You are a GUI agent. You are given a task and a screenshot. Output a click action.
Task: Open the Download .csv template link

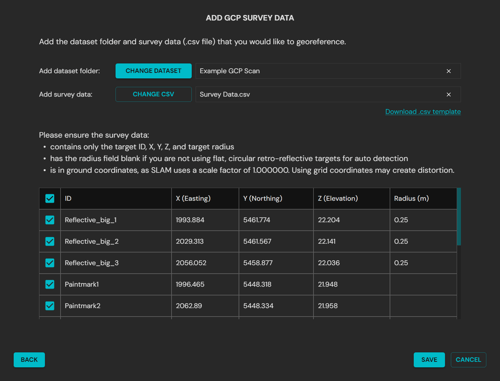tap(423, 112)
